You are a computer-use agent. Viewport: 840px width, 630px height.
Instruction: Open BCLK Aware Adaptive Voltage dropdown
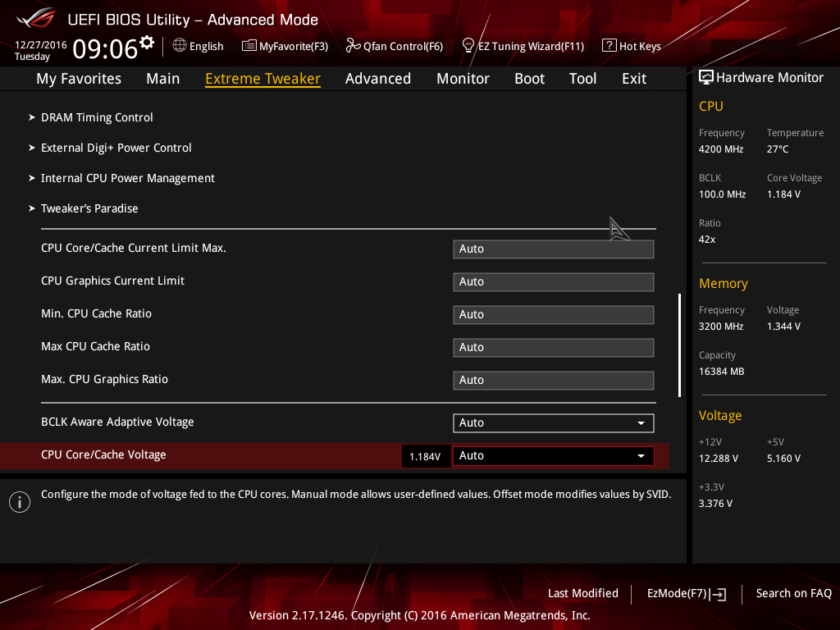point(554,422)
